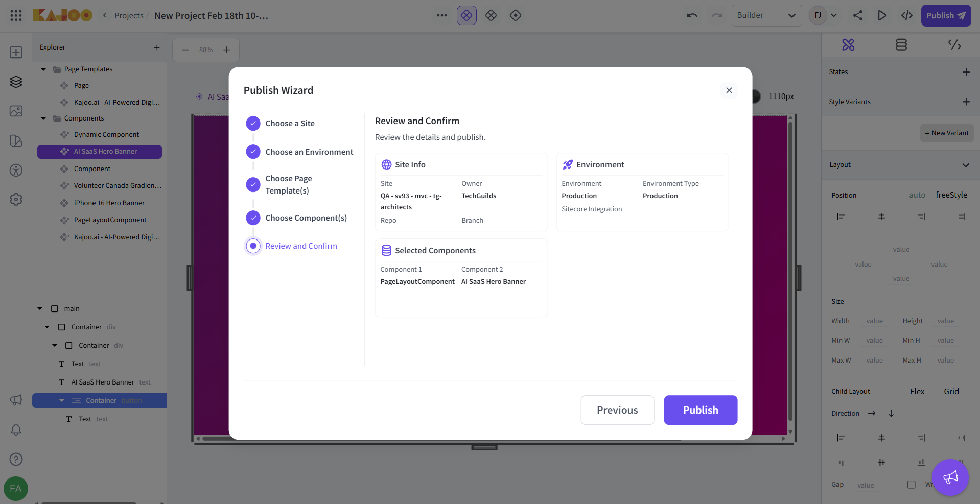
Task: Set direction to horizontal arrow
Action: point(872,413)
